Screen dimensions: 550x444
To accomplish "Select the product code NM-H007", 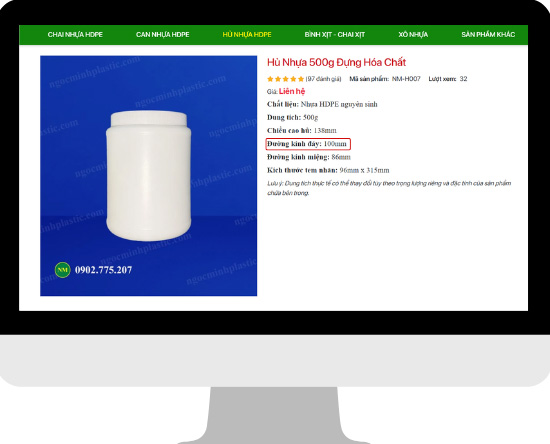I will 406,79.
